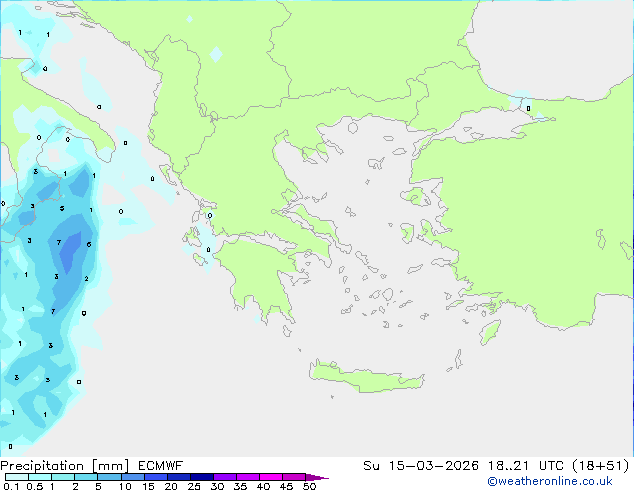Screen dimensions: 634x490
Task: Click the '0.5' legend scale label
Action: pyautogui.click(x=34, y=486)
